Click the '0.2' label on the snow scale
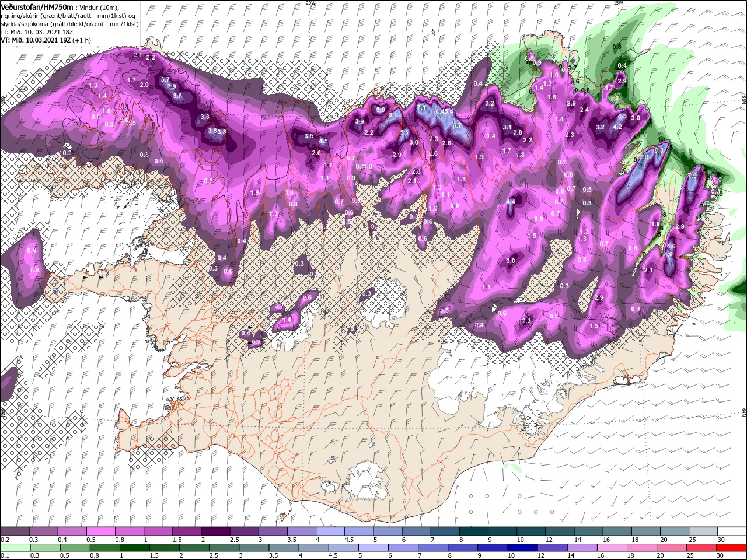Image resolution: width=747 pixels, height=560 pixels. [4, 539]
